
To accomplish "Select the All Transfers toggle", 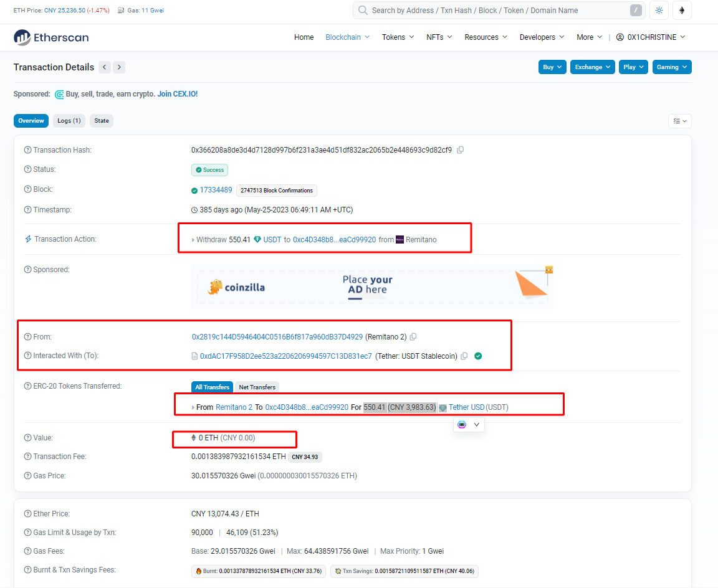I will pyautogui.click(x=212, y=387).
